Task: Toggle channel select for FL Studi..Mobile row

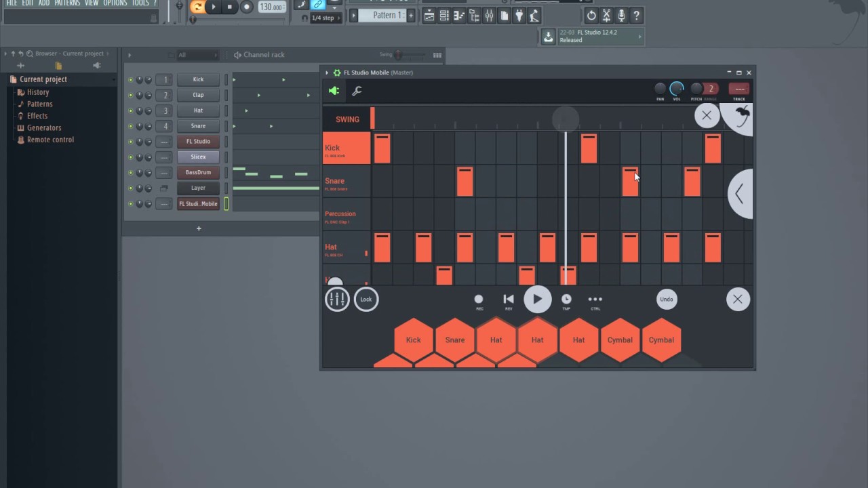Action: tap(226, 203)
